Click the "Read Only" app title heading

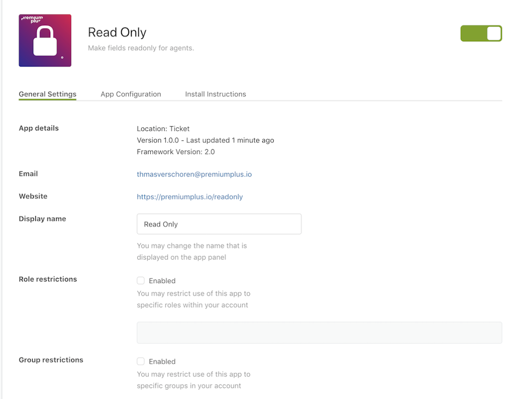tap(117, 32)
